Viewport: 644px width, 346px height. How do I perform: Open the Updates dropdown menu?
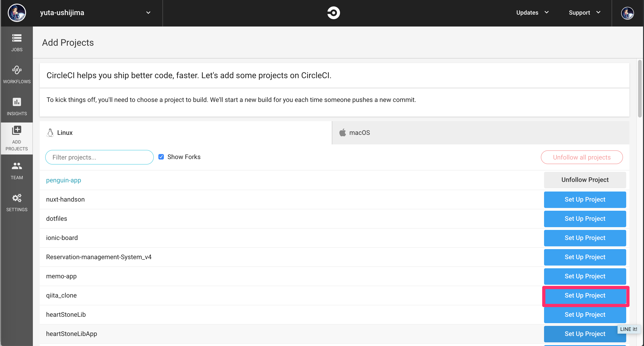point(532,13)
